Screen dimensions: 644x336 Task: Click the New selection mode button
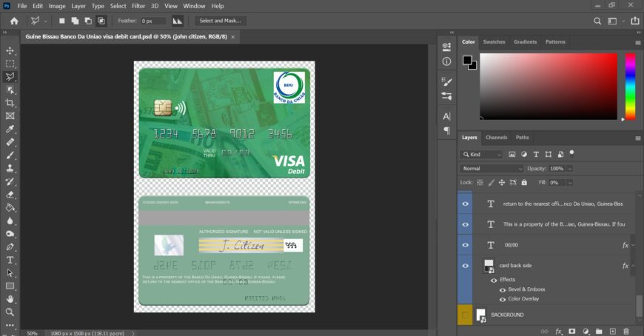62,21
